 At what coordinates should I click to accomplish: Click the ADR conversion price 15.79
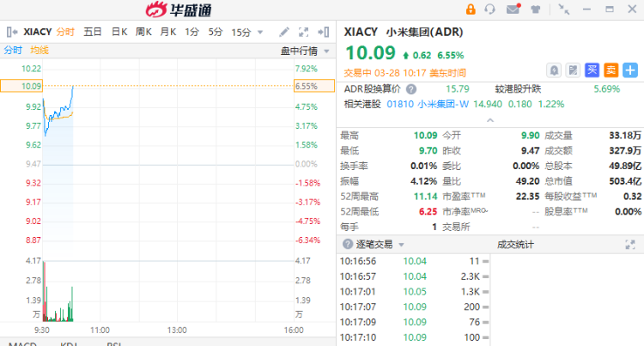coord(458,89)
